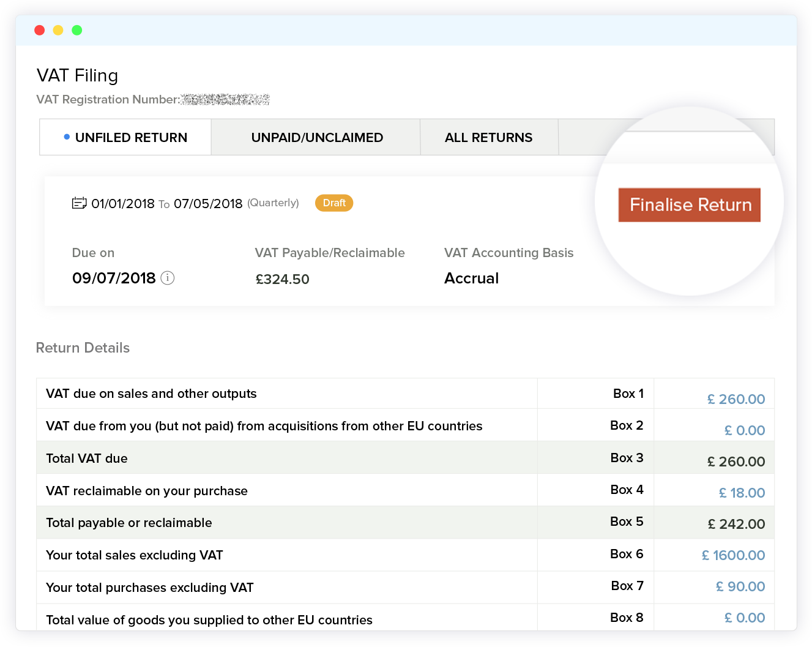This screenshot has height=647, width=812.
Task: Click the 01/01/2018 start date
Action: 123,203
